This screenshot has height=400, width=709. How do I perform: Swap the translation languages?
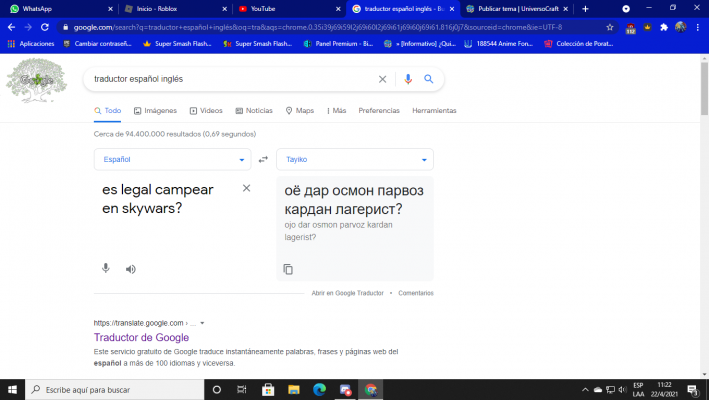coord(263,160)
